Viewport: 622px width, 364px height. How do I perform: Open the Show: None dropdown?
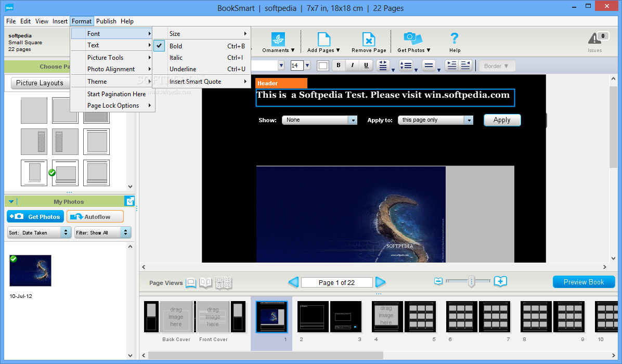coord(319,120)
